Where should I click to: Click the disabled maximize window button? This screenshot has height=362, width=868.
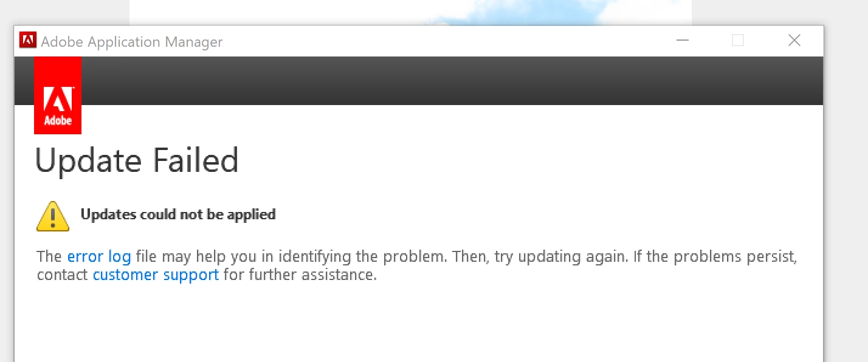(738, 41)
